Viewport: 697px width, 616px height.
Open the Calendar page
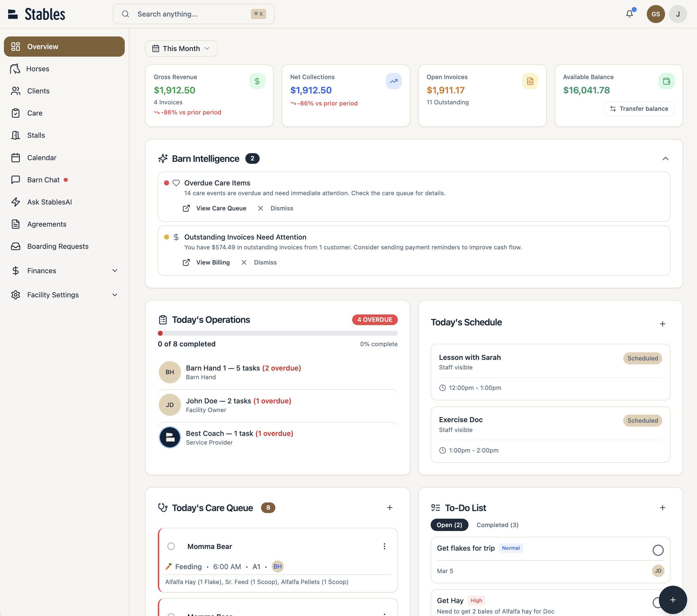64,158
